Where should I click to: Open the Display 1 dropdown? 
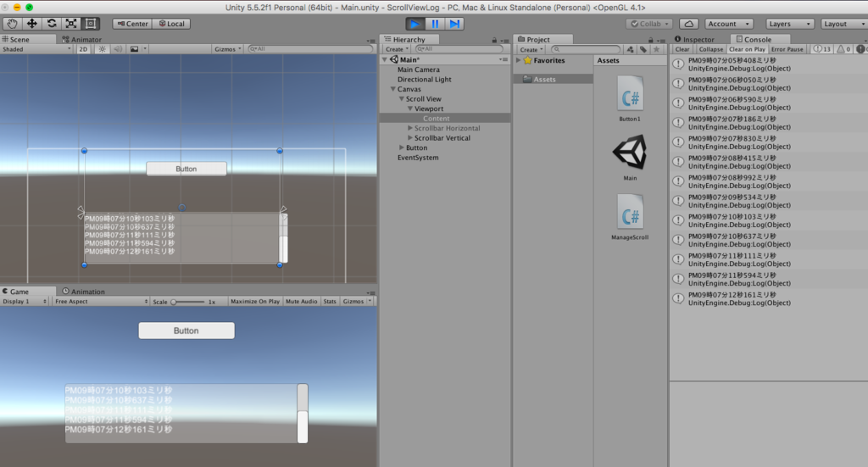point(25,302)
